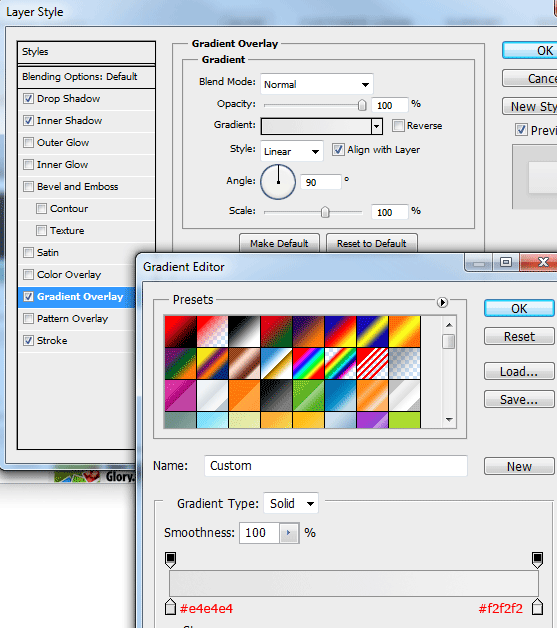This screenshot has width=557, height=628.
Task: Click the right opacity stop above gradient bar
Action: coord(537,560)
